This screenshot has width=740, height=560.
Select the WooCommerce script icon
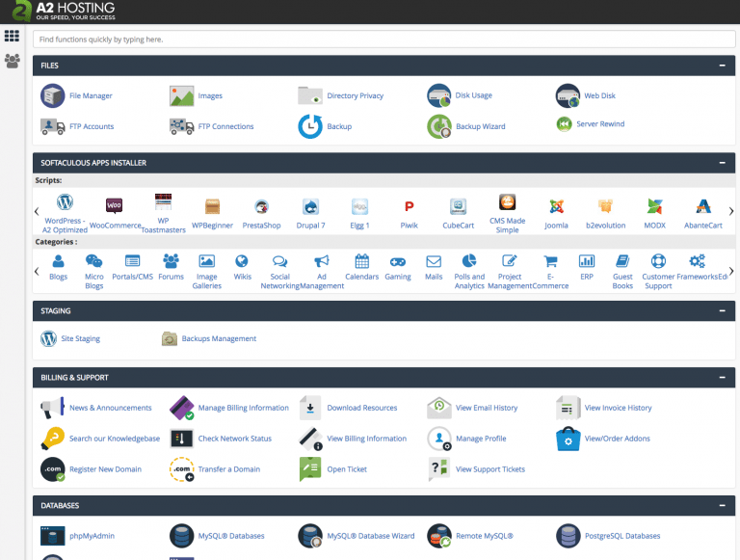[114, 205]
